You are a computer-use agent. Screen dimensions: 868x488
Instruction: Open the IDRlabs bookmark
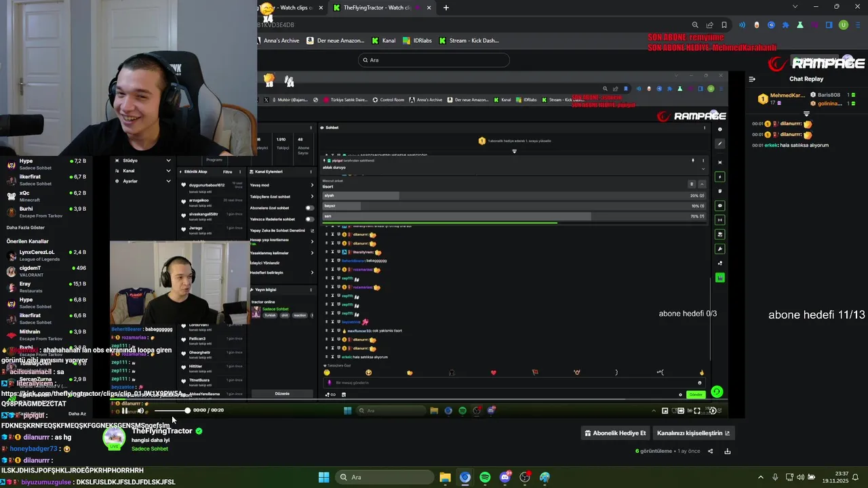pos(417,41)
